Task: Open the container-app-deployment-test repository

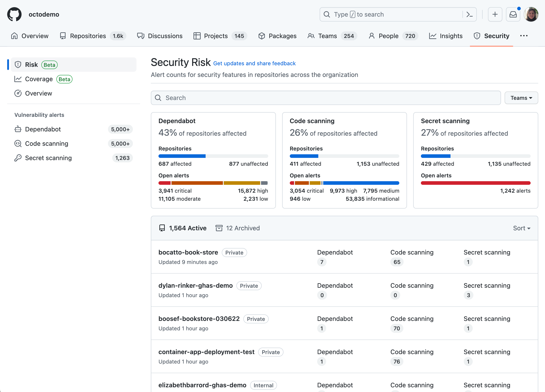Action: coord(207,352)
